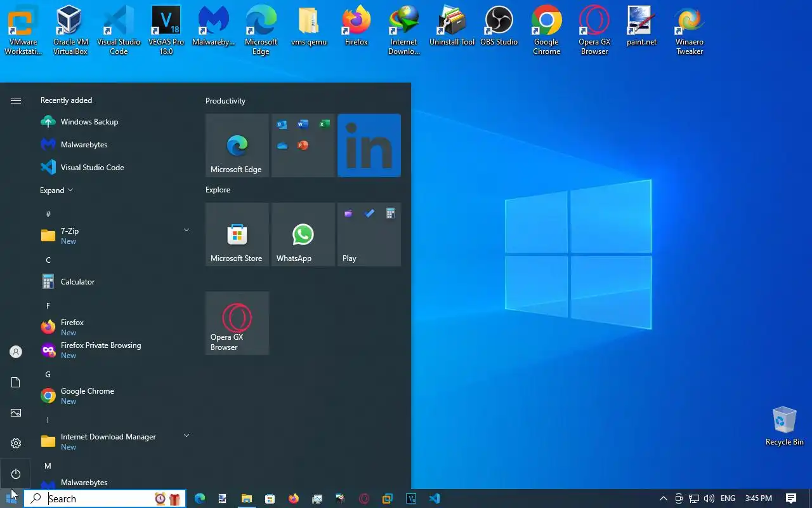Open Word in the Office tile folder
Screen dimensions: 812x508
pos(303,124)
